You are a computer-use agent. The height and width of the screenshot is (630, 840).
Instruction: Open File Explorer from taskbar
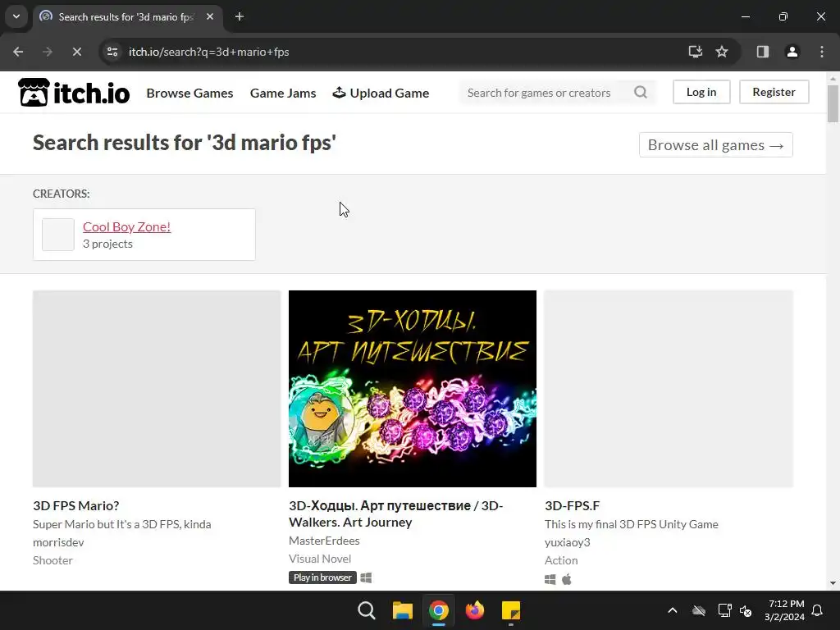click(402, 610)
